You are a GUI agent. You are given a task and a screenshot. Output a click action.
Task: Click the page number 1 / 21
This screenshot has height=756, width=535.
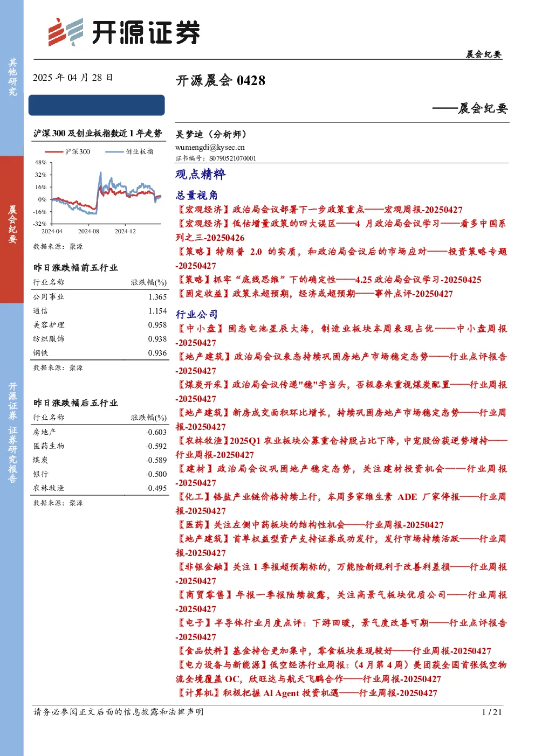(491, 712)
